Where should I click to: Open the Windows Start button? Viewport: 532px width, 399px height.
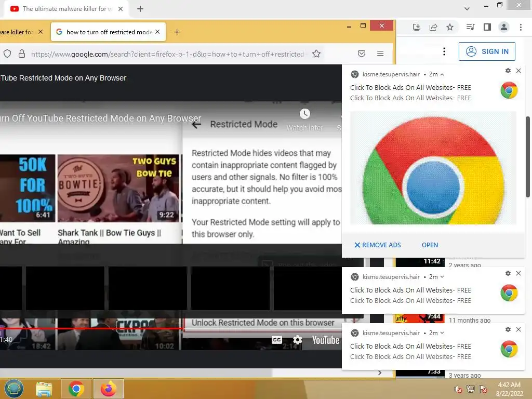pos(14,389)
